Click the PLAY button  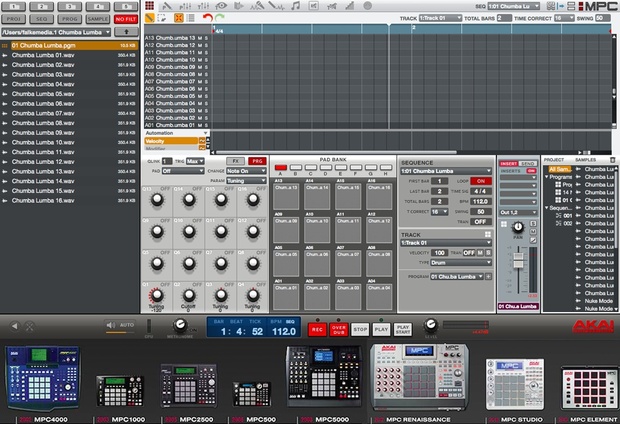[381, 329]
